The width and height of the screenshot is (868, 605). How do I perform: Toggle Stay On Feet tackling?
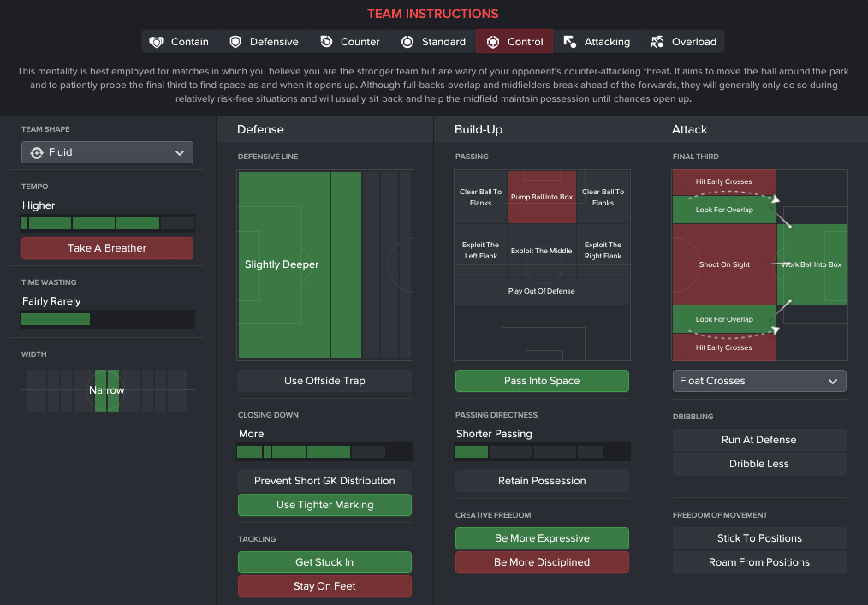tap(325, 586)
